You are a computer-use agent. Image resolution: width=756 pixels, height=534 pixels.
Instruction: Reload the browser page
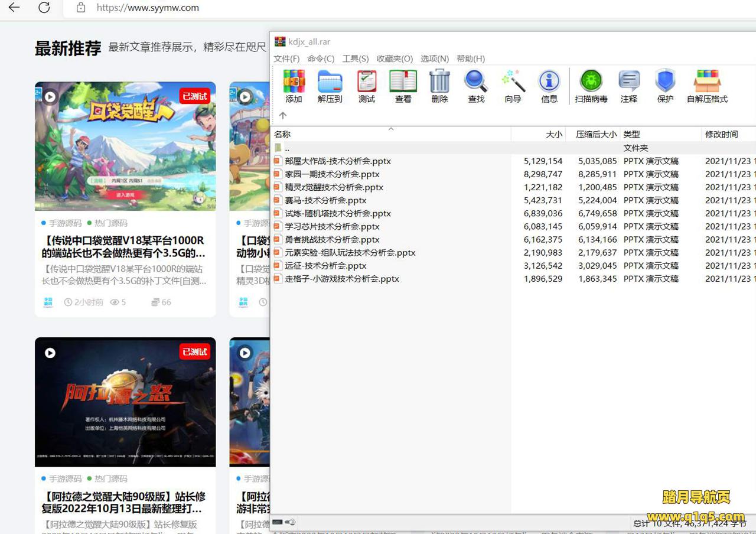tap(44, 8)
